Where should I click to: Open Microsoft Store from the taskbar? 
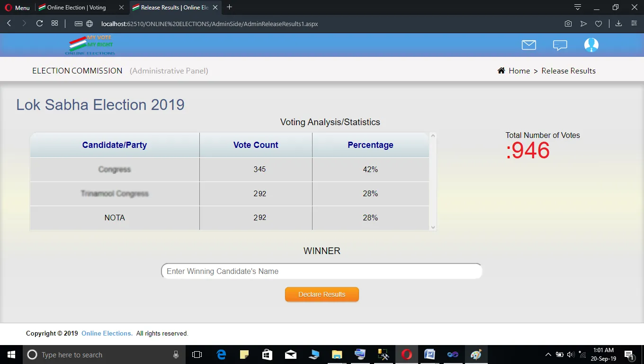[268, 355]
